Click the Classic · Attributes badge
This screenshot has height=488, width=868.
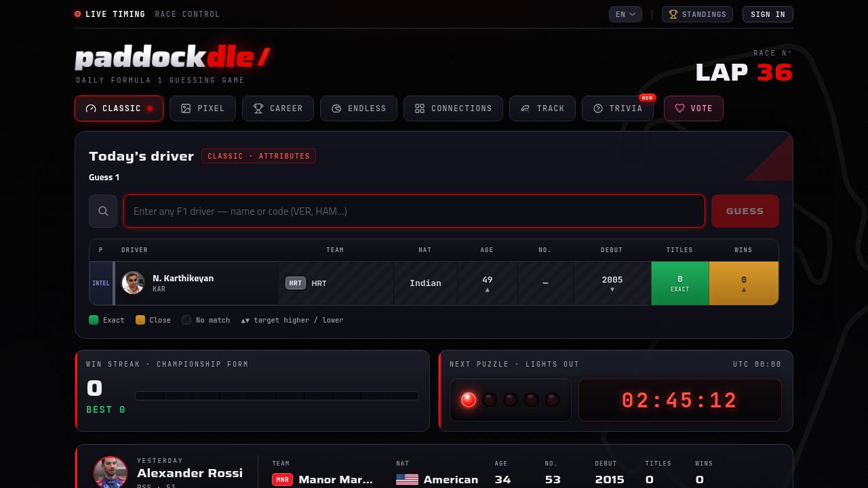pyautogui.click(x=258, y=156)
